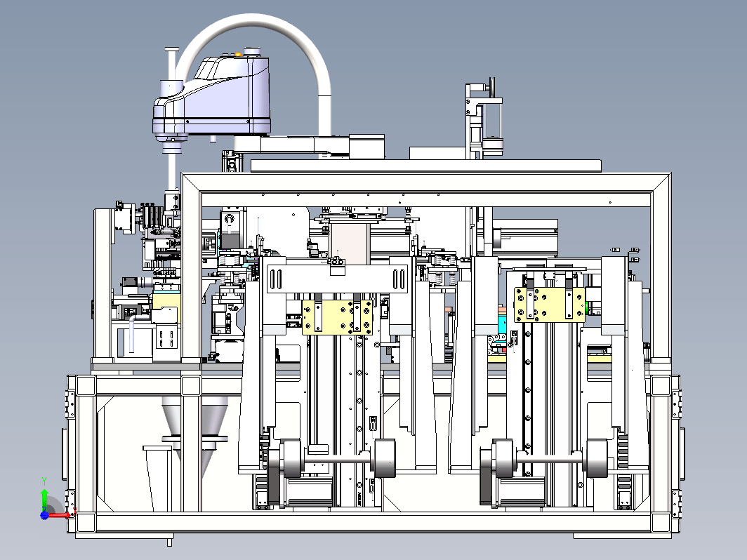Select the upper frame top crossbeam

(x=426, y=183)
